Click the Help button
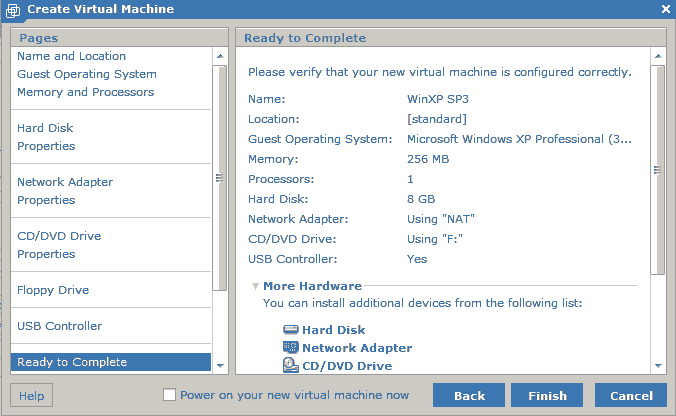 click(x=31, y=395)
